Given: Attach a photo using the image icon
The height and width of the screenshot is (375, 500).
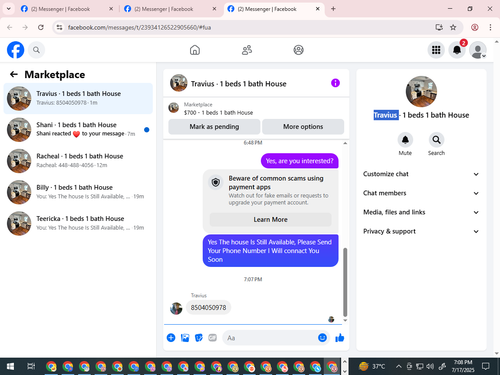Looking at the screenshot, I should click(x=185, y=338).
